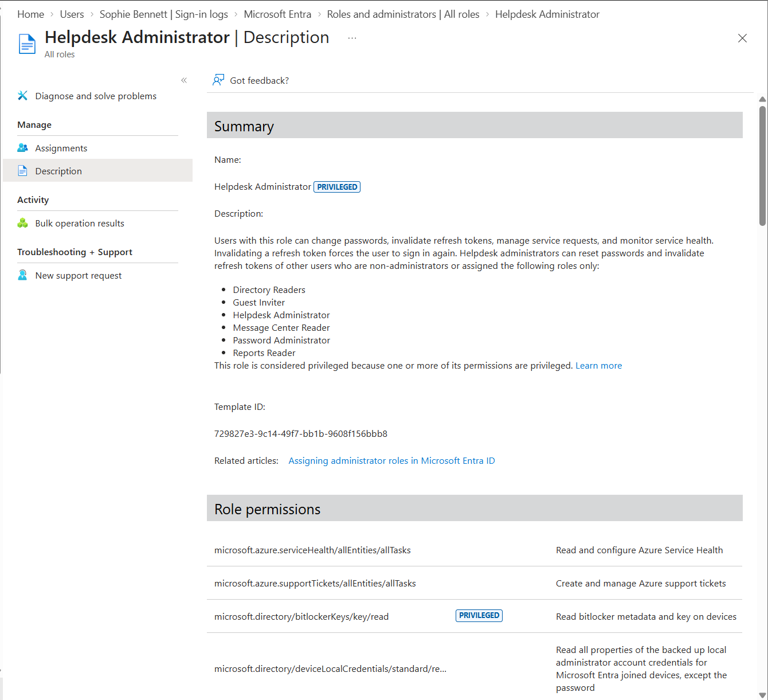Viewport: 768px width, 700px height.
Task: Click Guest Inviter list item
Action: click(258, 302)
